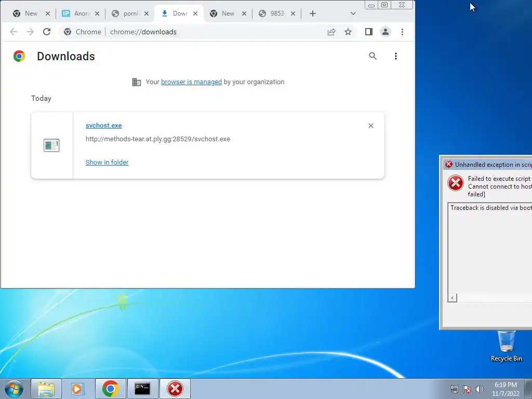Click the Chrome site info chip
The image size is (532, 399).
(x=83, y=32)
